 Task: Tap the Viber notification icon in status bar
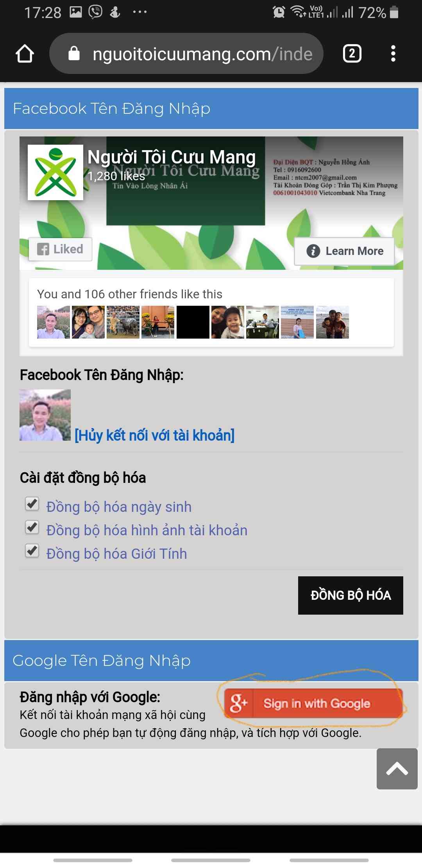[95, 12]
